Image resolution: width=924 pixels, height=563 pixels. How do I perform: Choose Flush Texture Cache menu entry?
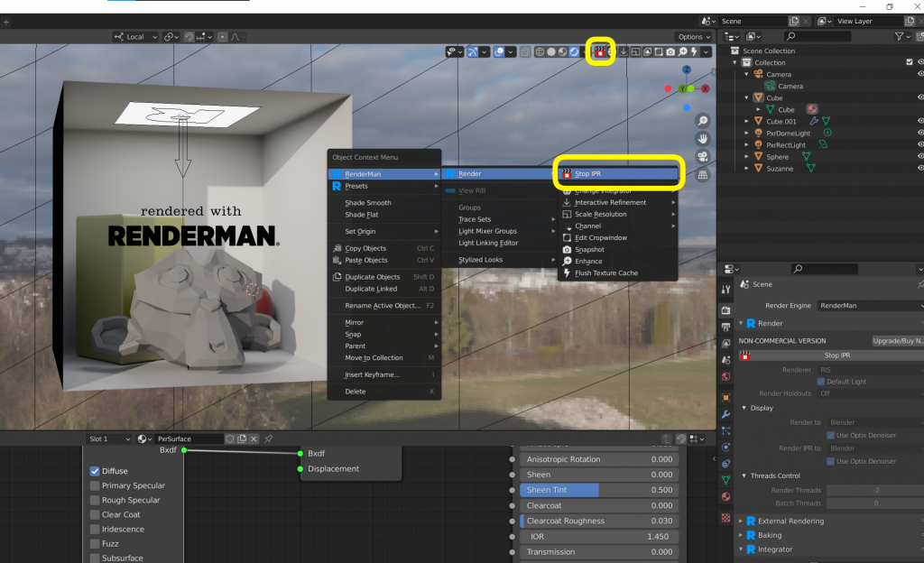pos(618,273)
